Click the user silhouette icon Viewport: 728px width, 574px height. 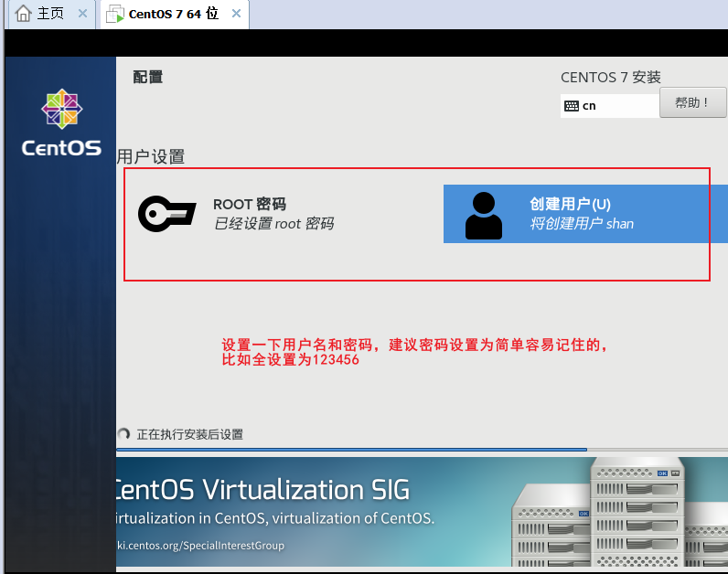[x=483, y=216]
